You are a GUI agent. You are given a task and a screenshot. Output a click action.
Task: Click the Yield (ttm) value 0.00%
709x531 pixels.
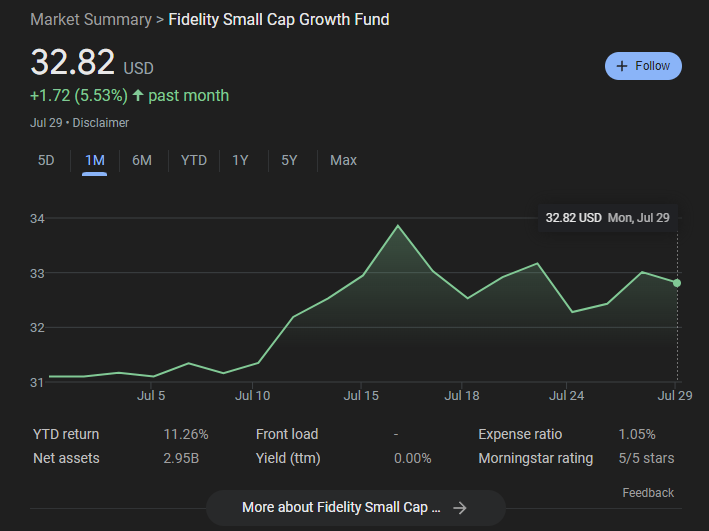[412, 458]
